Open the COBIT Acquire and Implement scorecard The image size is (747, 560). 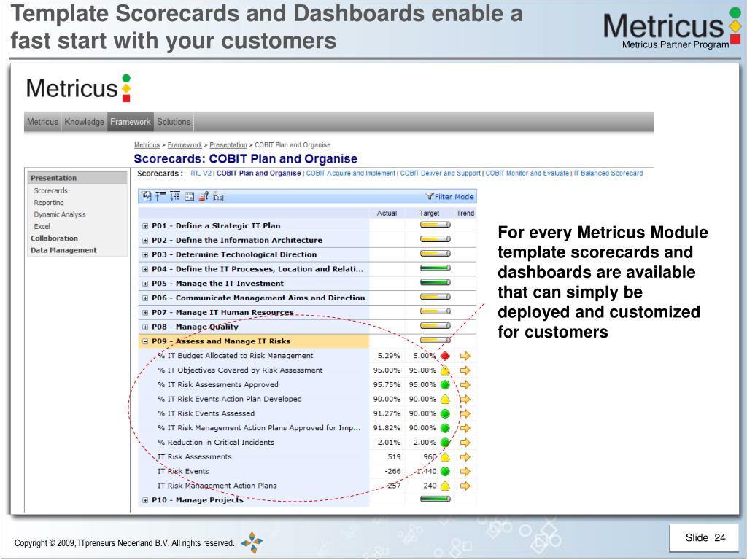point(351,174)
